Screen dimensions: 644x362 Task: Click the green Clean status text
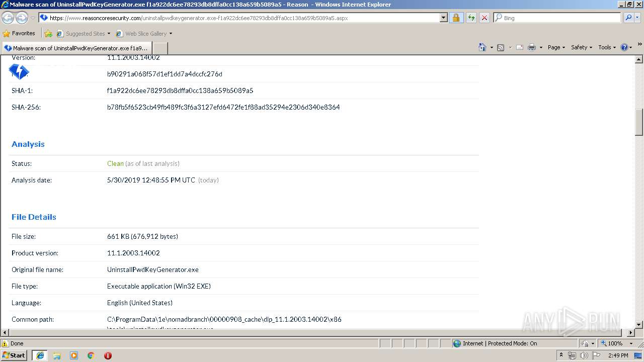115,163
